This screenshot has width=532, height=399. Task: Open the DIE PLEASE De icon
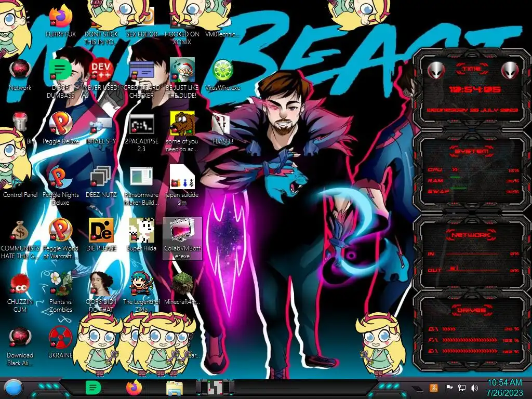point(101,230)
